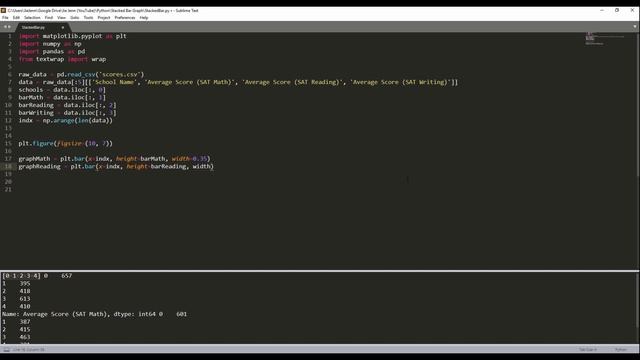
Task: Open the tab list dropdown at right
Action: coord(635,27)
